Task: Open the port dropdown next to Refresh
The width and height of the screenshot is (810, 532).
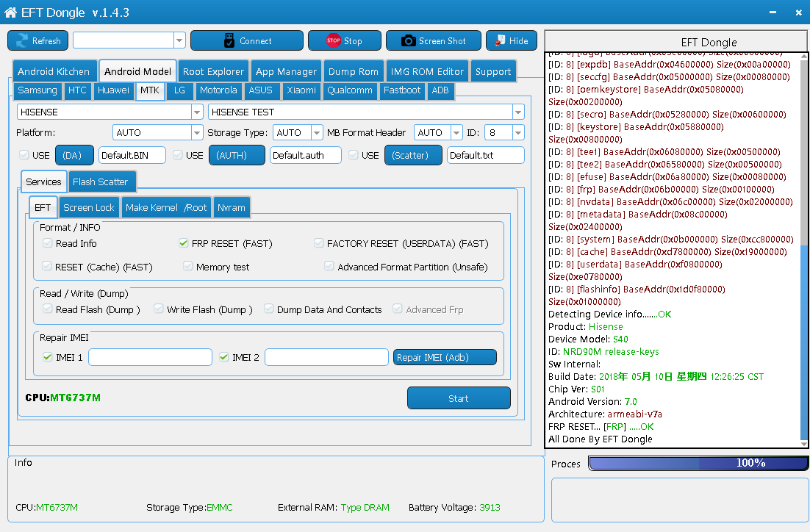Action: pyautogui.click(x=179, y=40)
